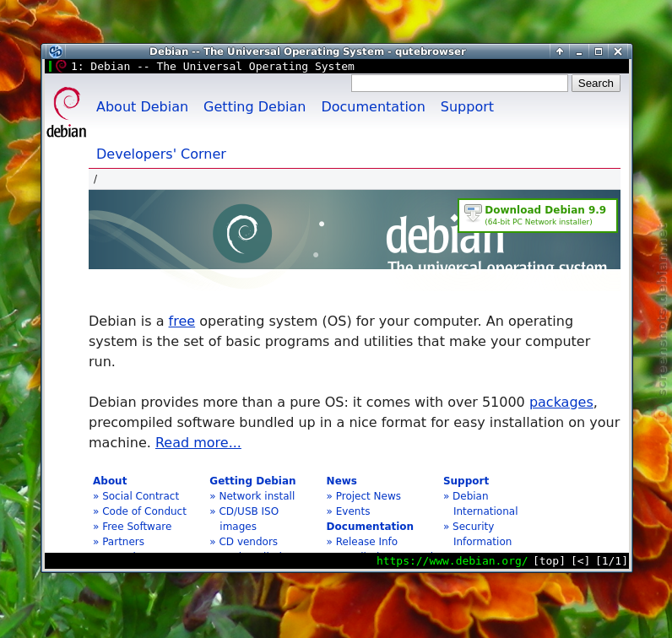Click the 'debian' wordmark under the logo

tap(67, 131)
